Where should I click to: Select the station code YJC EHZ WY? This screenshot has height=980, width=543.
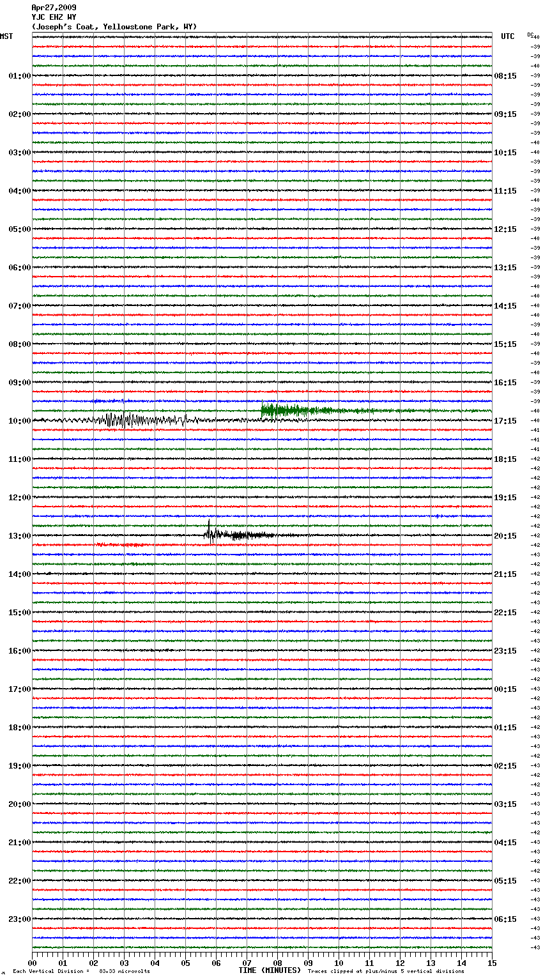(x=54, y=17)
